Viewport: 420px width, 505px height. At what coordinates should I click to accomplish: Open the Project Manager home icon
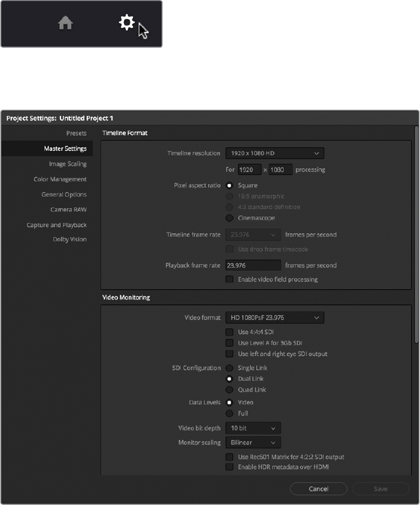(x=66, y=23)
